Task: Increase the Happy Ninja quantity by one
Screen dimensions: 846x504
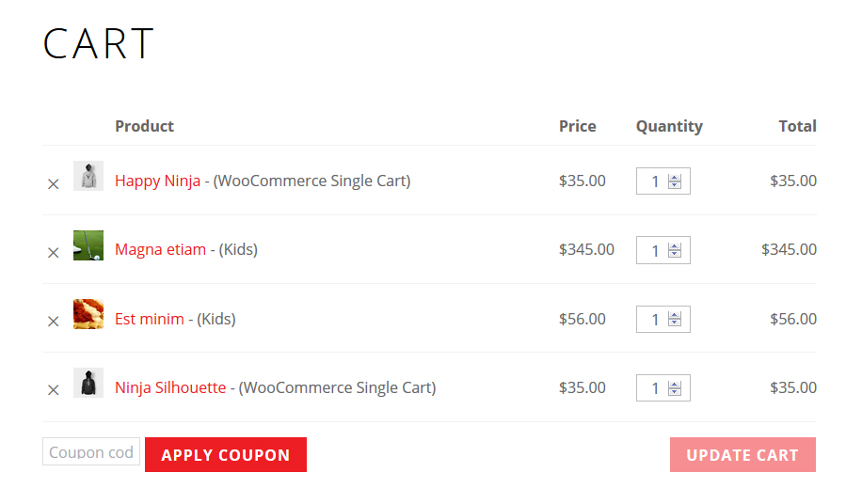Action: 675,177
